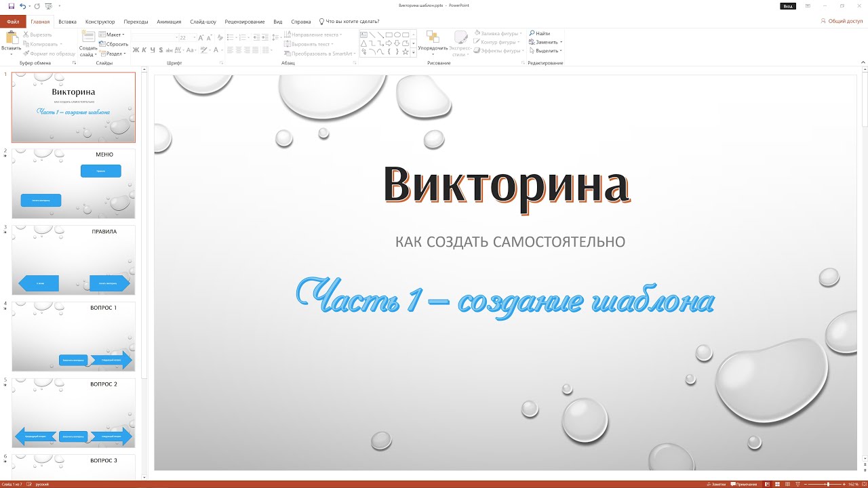This screenshot has height=488, width=868.
Task: Open Экспресс-стили quick styles gallery
Action: coord(460,43)
